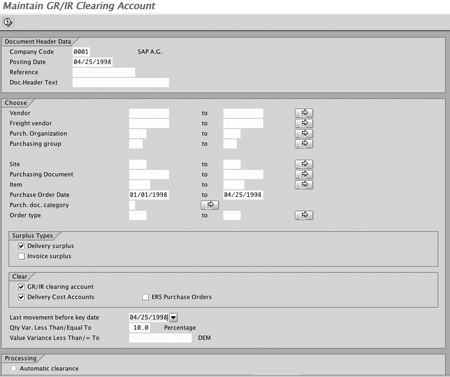Uncheck the Delivery surplus checkbox
Image resolution: width=450 pixels, height=377 pixels.
click(x=21, y=246)
